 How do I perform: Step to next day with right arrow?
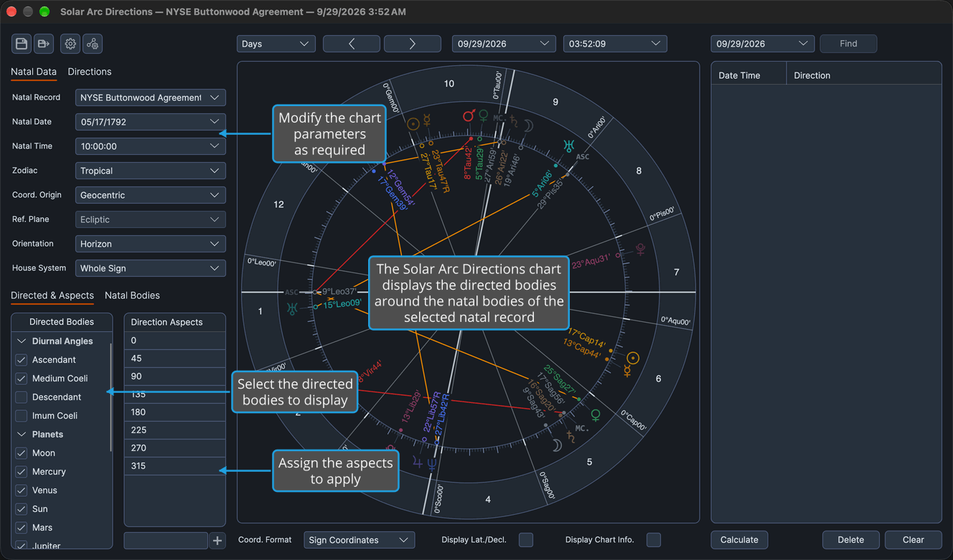(x=413, y=44)
